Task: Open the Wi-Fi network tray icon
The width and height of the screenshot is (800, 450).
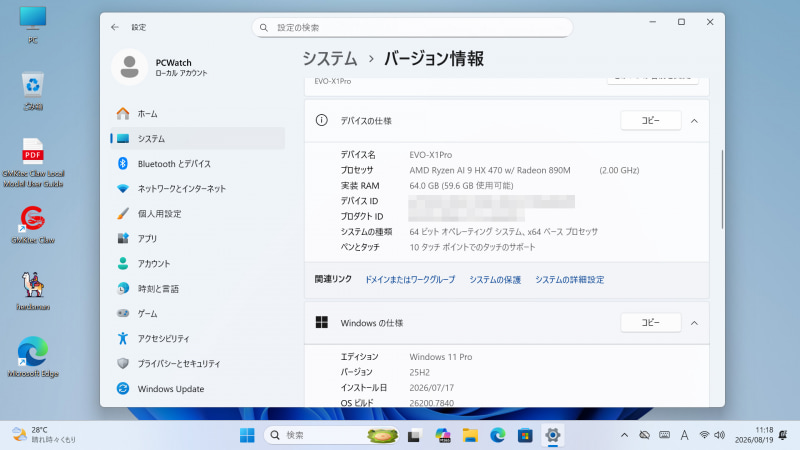Action: [x=704, y=435]
